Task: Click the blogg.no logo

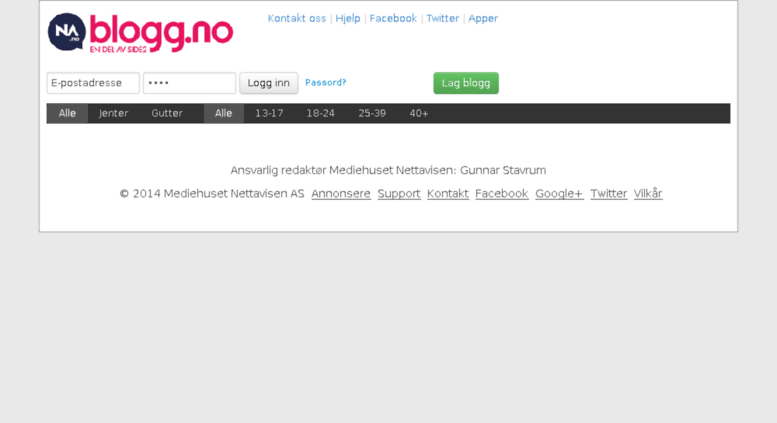Action: coord(140,33)
